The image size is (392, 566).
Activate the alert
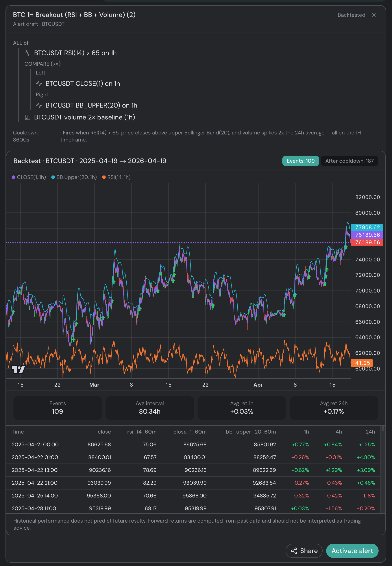click(352, 551)
